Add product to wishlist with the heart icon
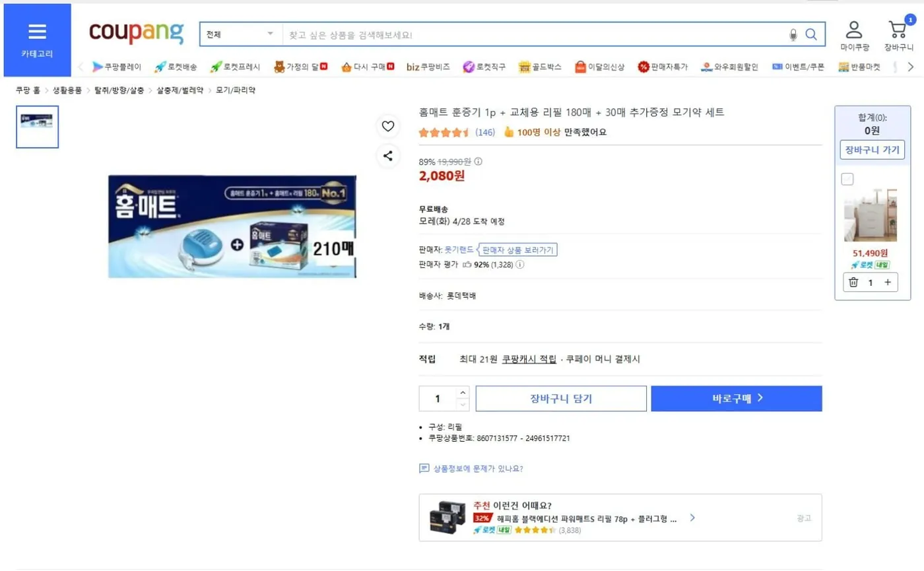The image size is (924, 571). click(388, 126)
